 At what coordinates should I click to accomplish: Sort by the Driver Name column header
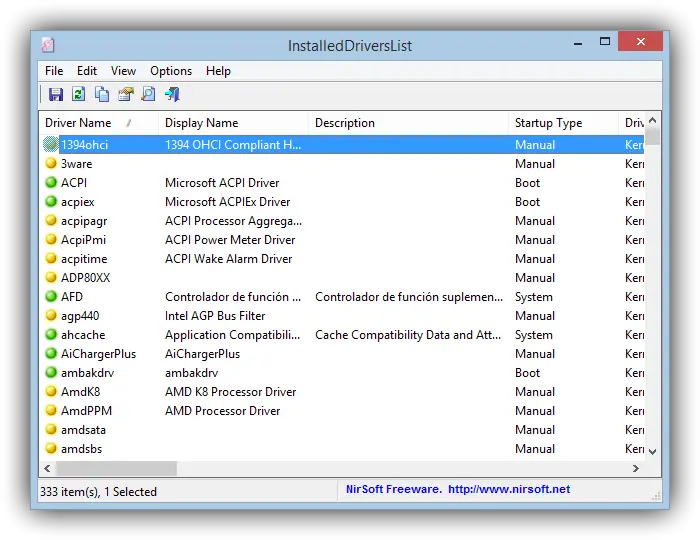tap(80, 123)
